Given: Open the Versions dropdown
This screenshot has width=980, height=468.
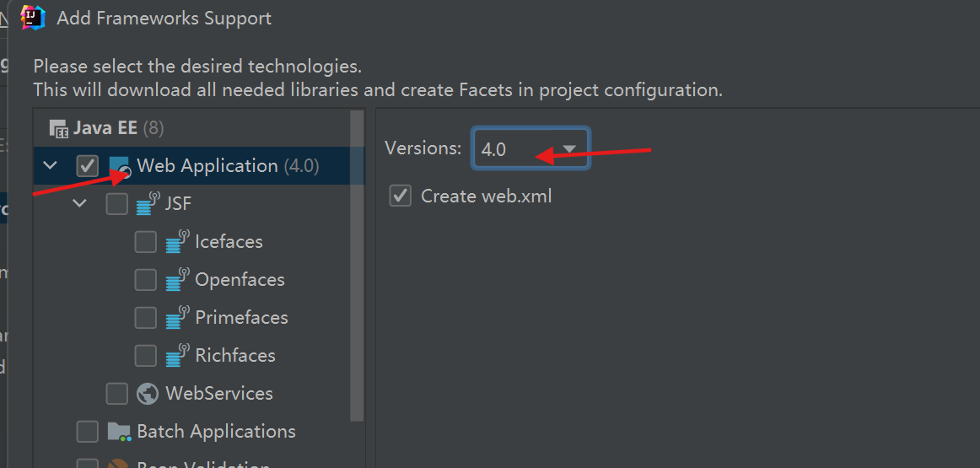Looking at the screenshot, I should tap(530, 149).
